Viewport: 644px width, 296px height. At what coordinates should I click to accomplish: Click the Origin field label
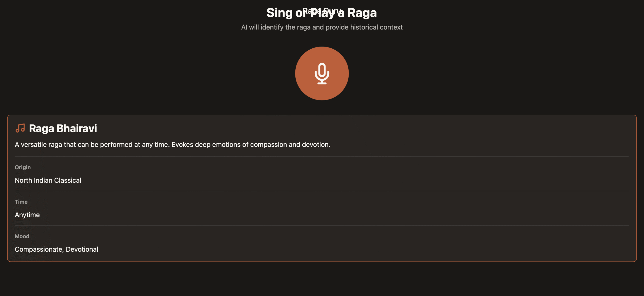point(23,167)
